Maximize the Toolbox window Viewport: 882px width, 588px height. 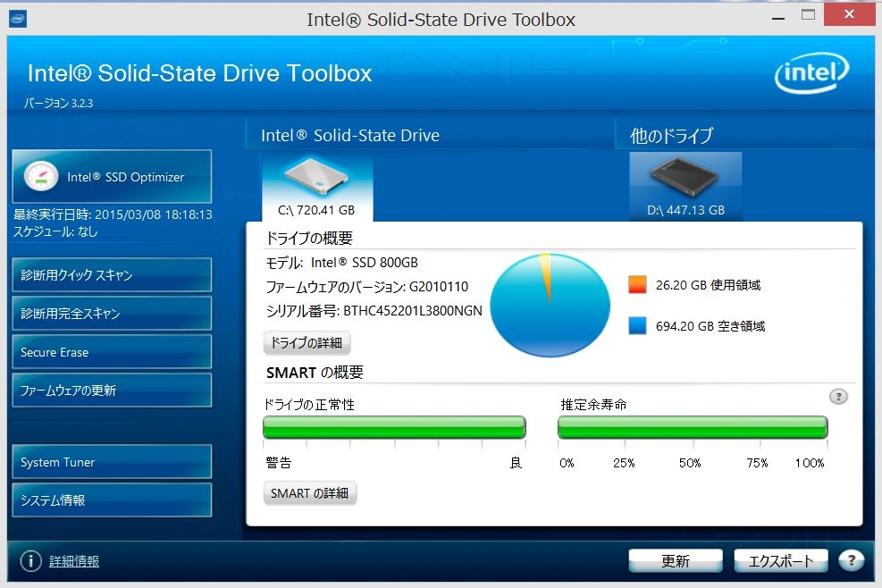[809, 14]
